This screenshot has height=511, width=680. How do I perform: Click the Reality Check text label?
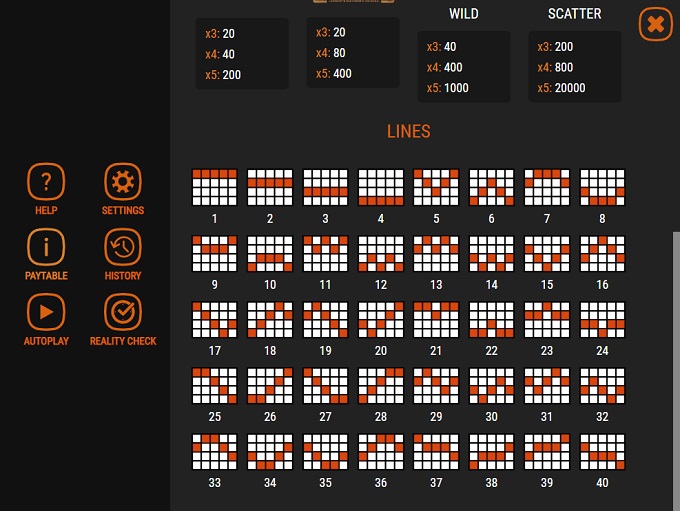point(123,341)
